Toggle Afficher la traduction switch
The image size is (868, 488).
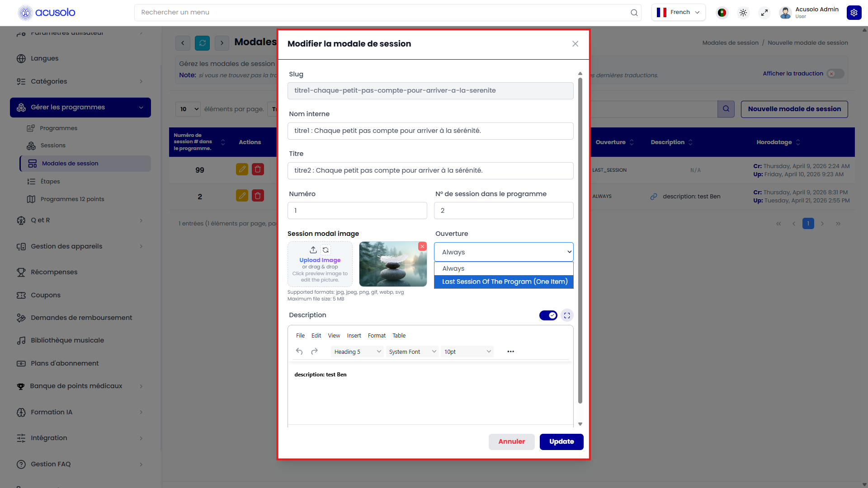835,74
